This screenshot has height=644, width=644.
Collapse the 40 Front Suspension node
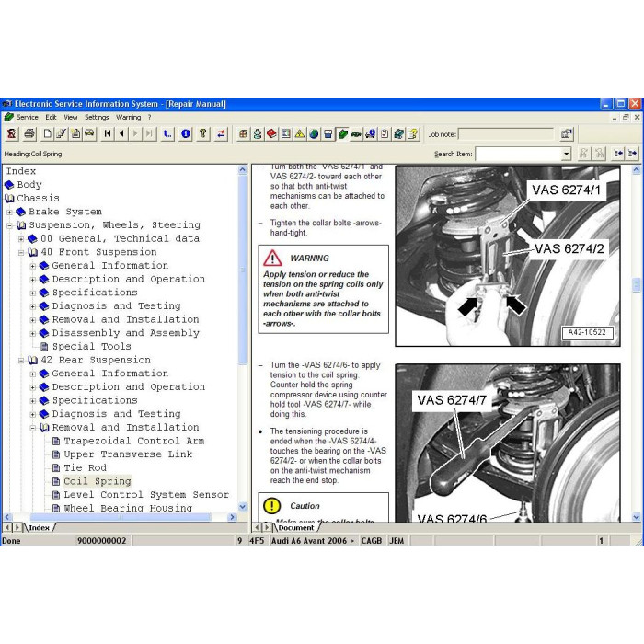pos(21,253)
